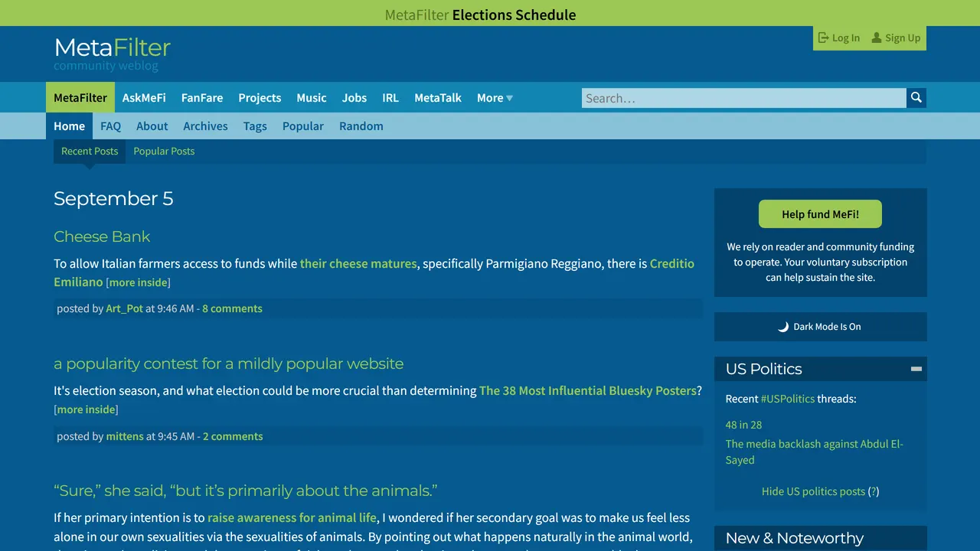View the 8 comments link
The height and width of the screenshot is (551, 980).
pos(232,308)
